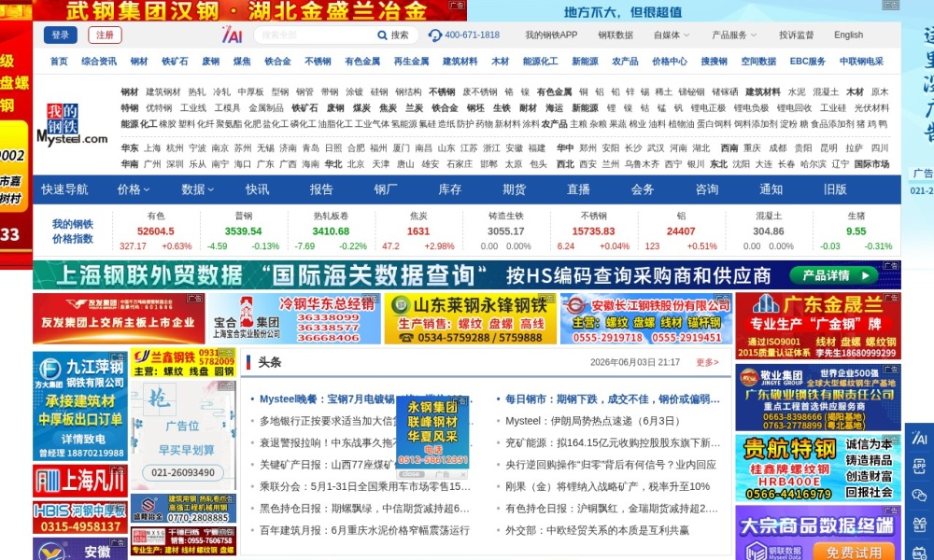Click the WeChat icon in the right sidebar
This screenshot has height=560, width=934.
[919, 495]
